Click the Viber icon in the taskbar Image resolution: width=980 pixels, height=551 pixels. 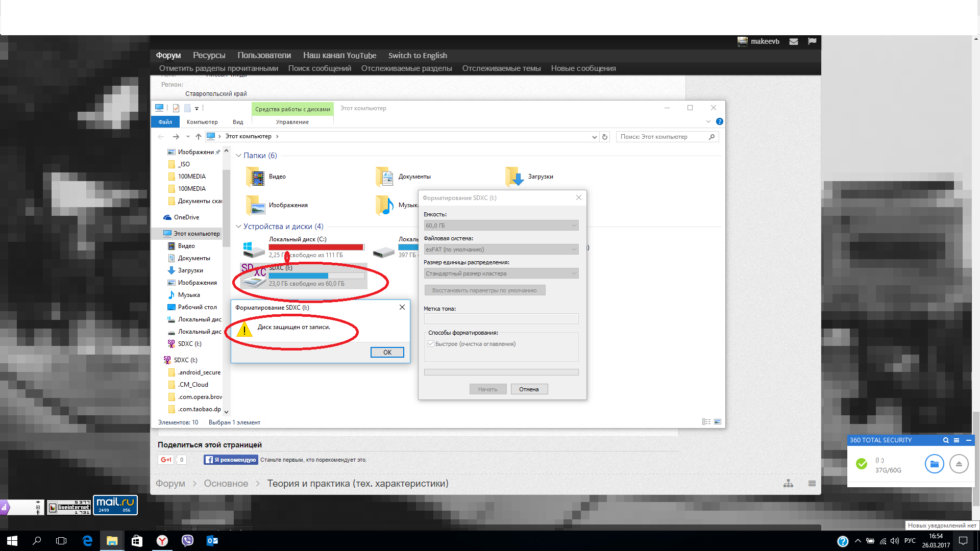(x=187, y=541)
